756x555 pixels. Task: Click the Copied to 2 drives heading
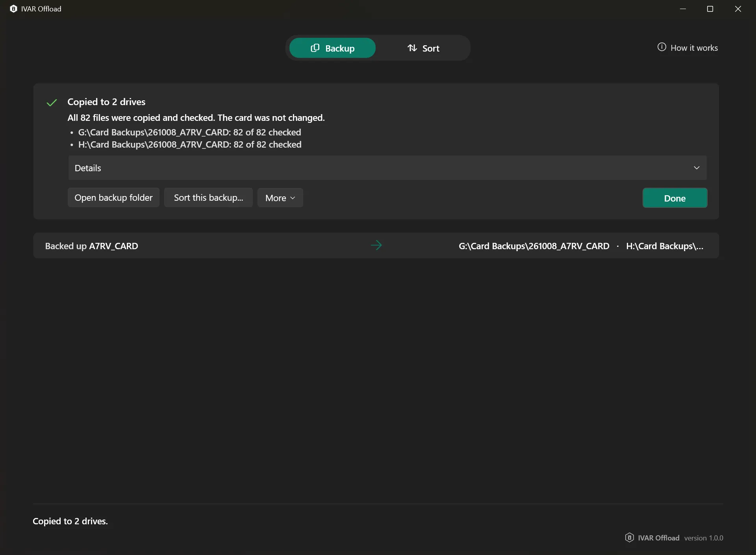106,102
